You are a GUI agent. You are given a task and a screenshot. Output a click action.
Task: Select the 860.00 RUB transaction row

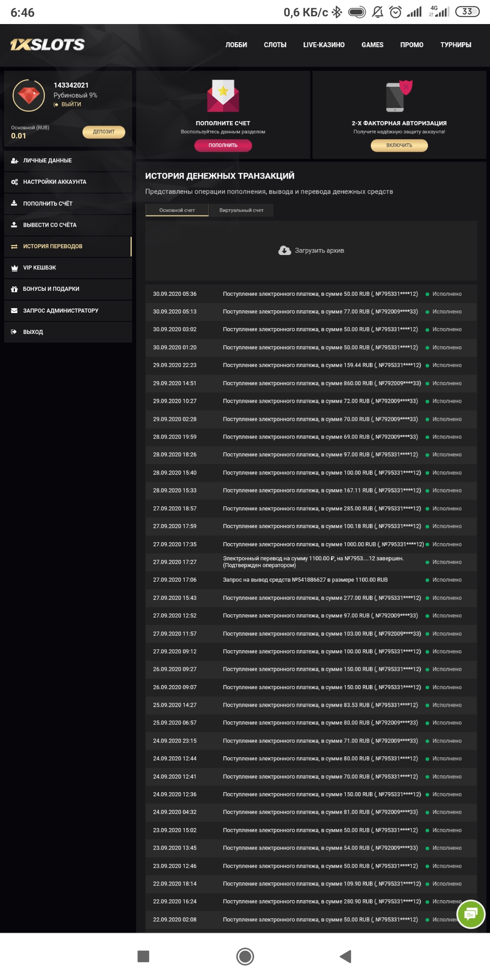(x=311, y=383)
